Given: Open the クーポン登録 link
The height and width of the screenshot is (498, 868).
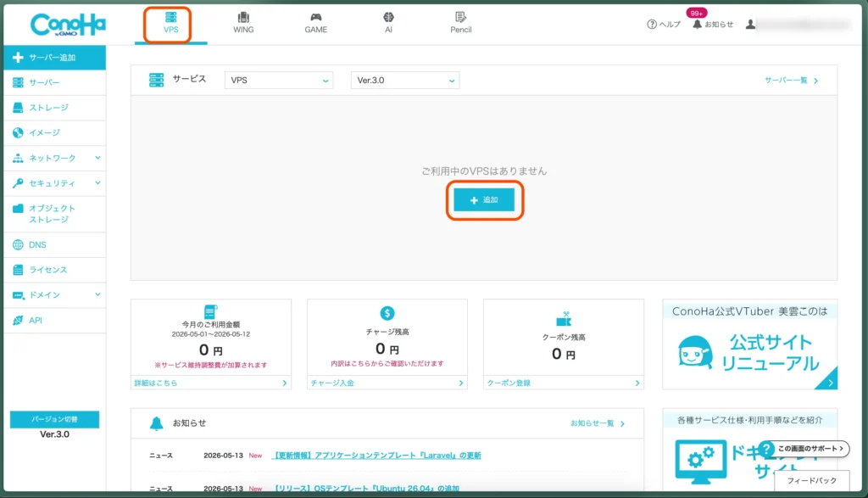Looking at the screenshot, I should (x=564, y=383).
